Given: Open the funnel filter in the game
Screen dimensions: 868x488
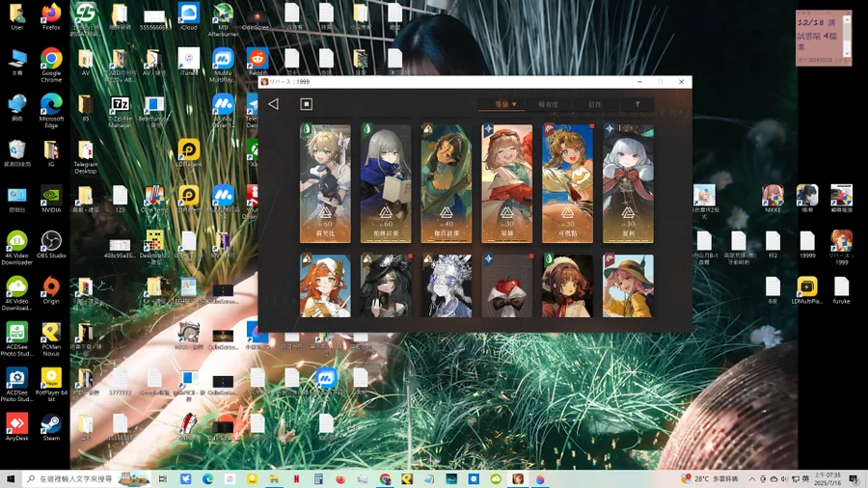Looking at the screenshot, I should 637,104.
